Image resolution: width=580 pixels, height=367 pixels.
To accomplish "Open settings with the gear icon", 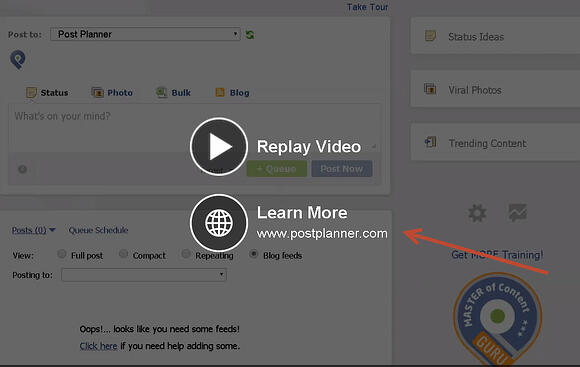I will [x=477, y=213].
